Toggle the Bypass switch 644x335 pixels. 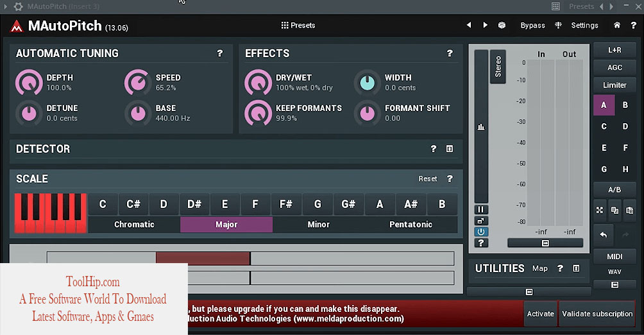tap(532, 25)
